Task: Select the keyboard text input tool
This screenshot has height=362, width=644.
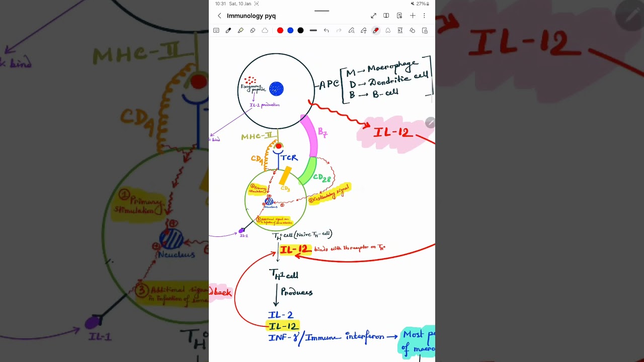Action: click(x=216, y=31)
